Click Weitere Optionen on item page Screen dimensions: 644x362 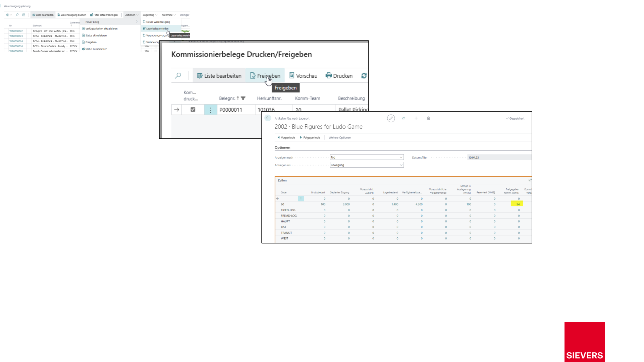(340, 137)
